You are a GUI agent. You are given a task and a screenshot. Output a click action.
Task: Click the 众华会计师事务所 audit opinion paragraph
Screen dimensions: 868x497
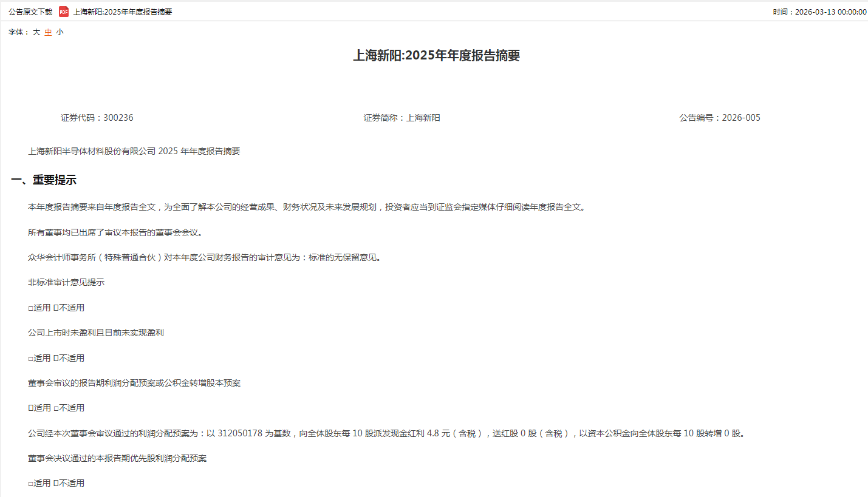tap(204, 257)
